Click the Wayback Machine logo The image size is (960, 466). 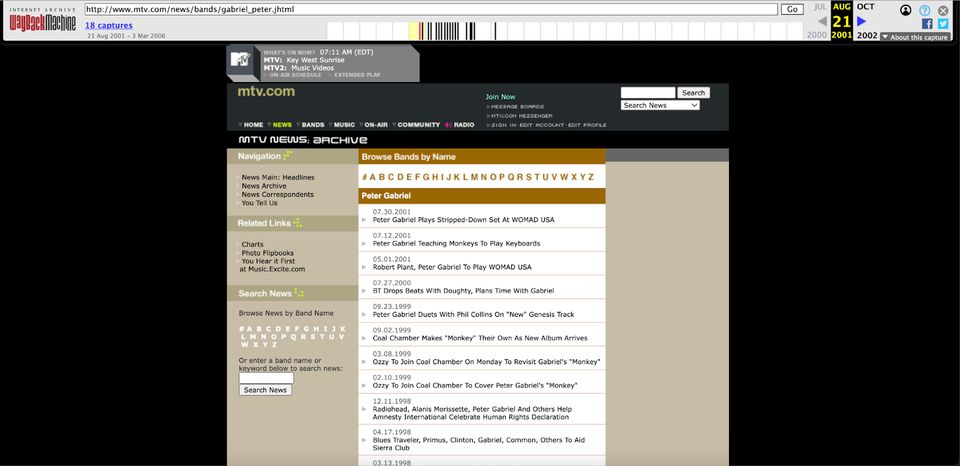click(43, 20)
